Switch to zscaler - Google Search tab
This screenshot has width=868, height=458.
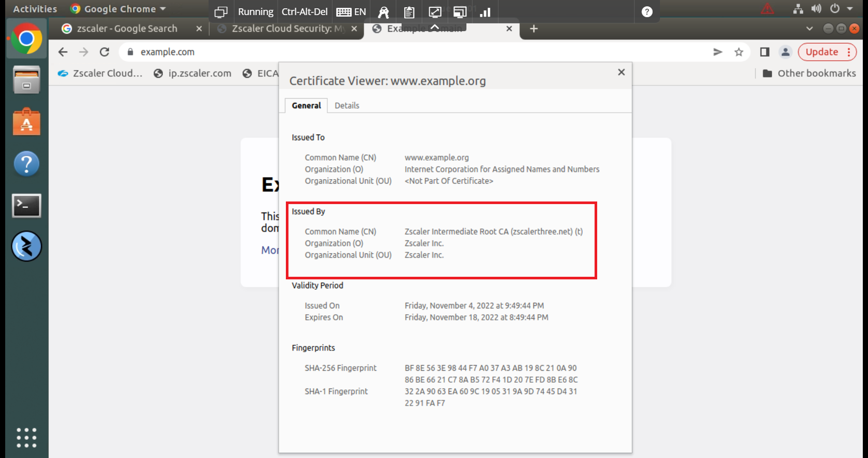pyautogui.click(x=127, y=29)
